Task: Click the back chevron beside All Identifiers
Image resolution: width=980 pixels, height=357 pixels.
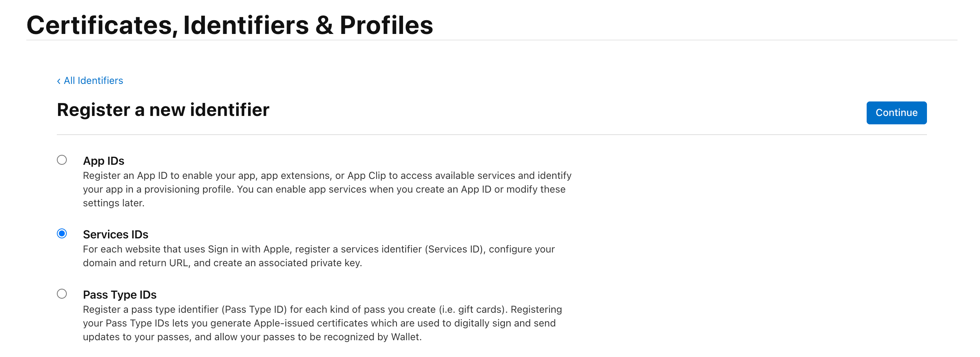Action: click(59, 81)
